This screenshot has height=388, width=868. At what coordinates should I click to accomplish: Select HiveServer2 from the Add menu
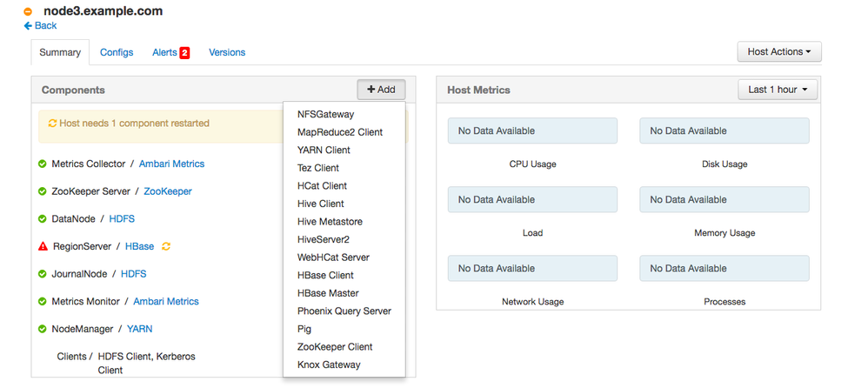323,239
